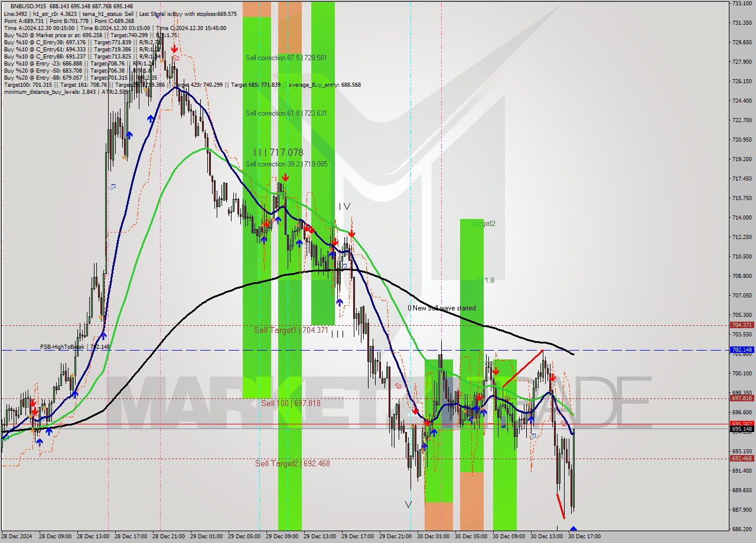Click the current price tag 695.148
This screenshot has width=756, height=543.
coord(742,429)
